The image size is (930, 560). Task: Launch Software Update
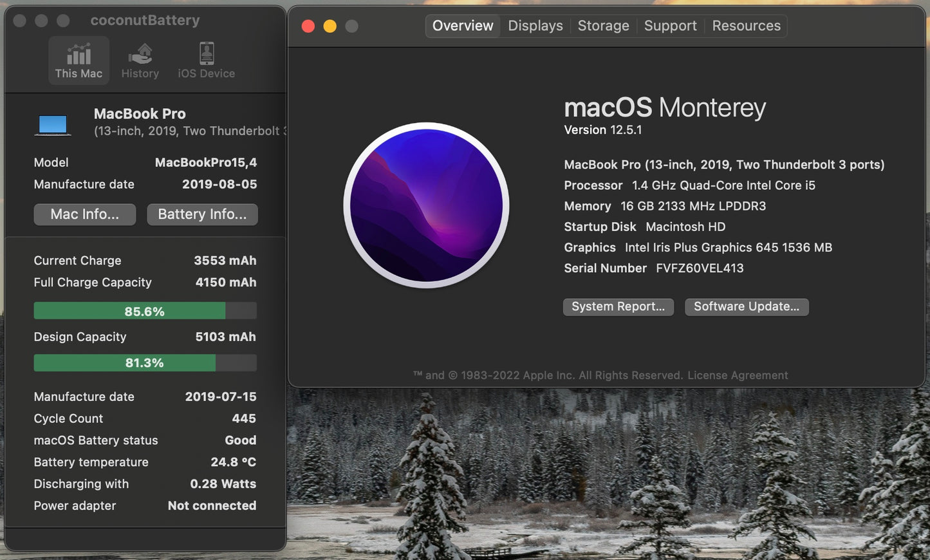[x=746, y=307]
